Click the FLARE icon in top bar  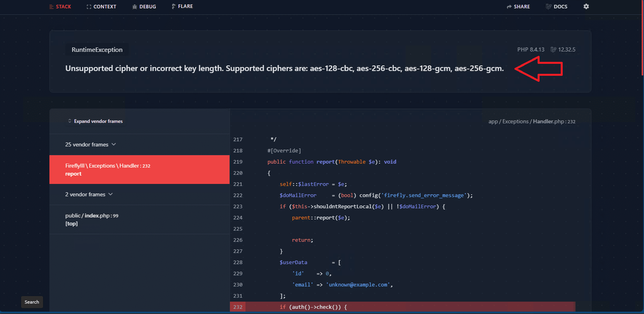click(x=173, y=6)
